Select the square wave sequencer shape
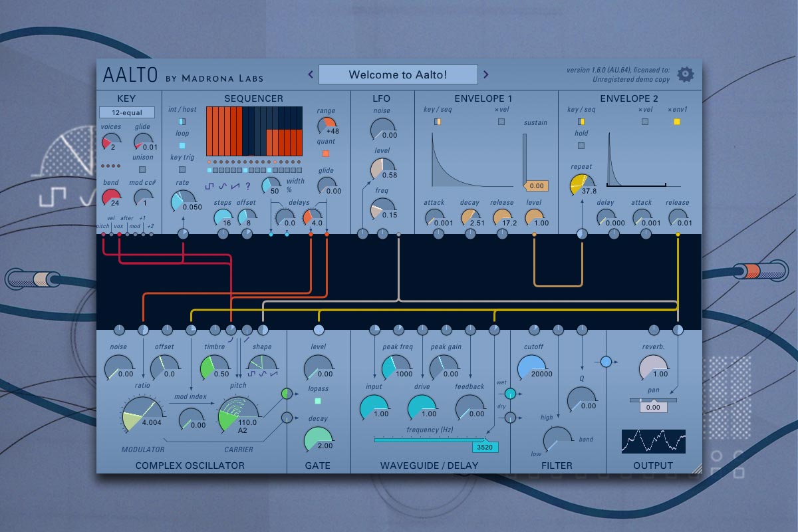The width and height of the screenshot is (798, 532). click(210, 186)
